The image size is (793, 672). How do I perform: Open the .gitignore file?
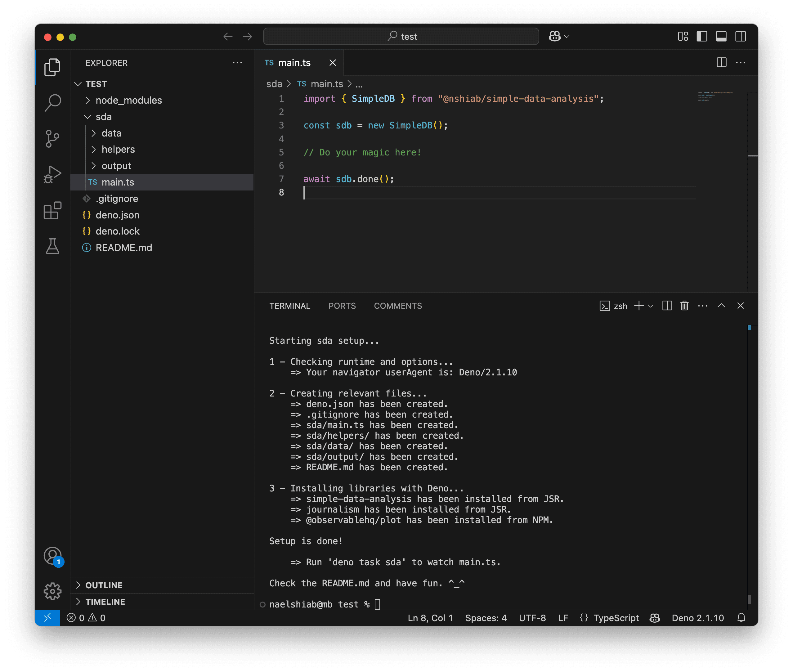(162, 199)
